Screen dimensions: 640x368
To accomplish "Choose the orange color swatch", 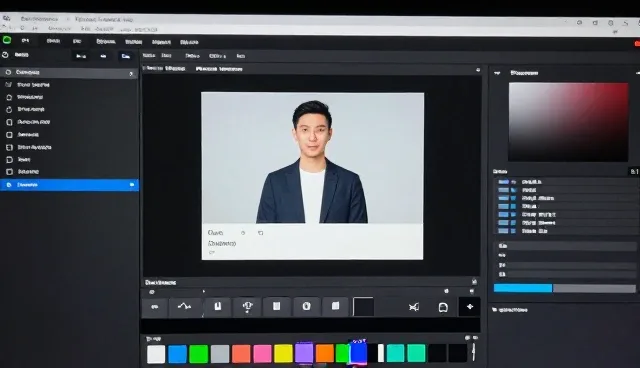I will point(325,354).
